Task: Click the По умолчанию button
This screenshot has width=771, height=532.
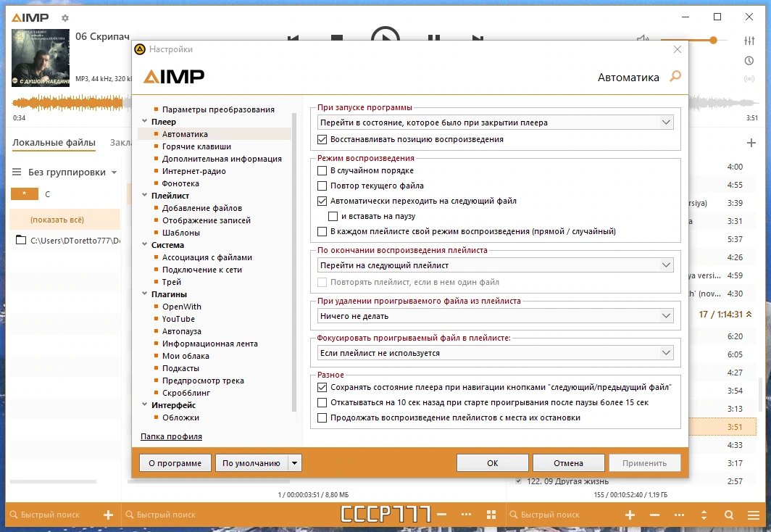Action: (x=251, y=463)
